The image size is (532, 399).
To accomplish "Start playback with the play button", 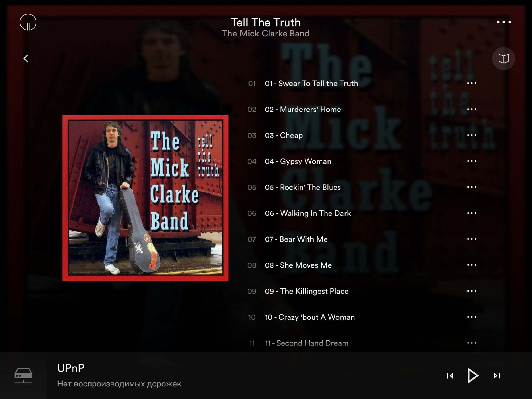I will 473,376.
